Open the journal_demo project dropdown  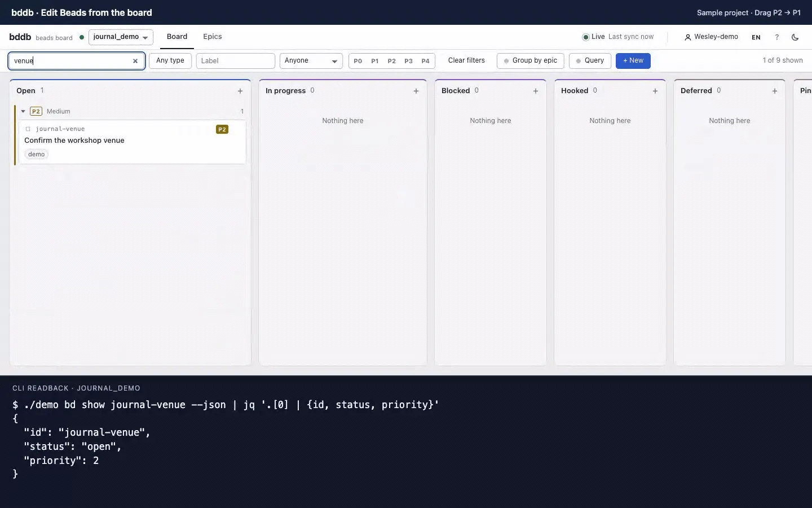[x=121, y=37]
